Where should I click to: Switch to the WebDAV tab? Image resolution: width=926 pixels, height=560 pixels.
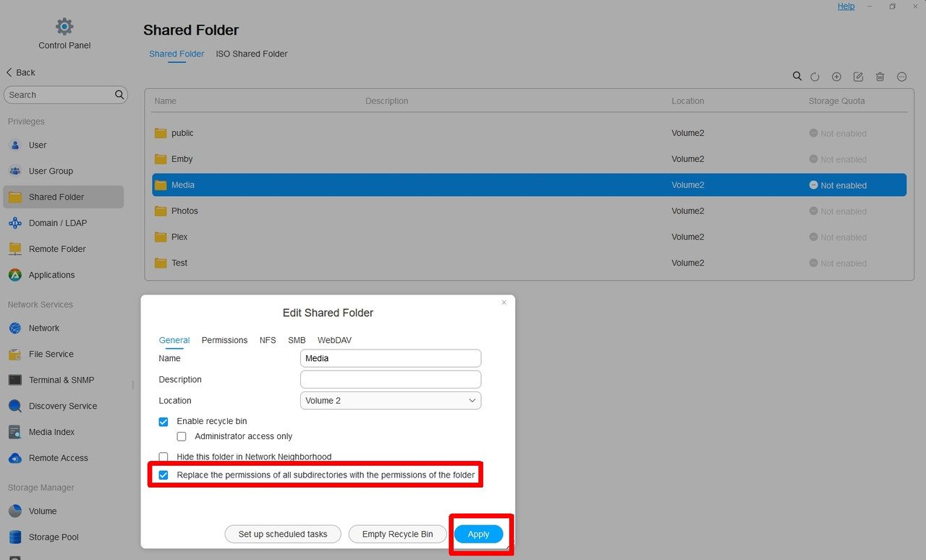coord(334,340)
